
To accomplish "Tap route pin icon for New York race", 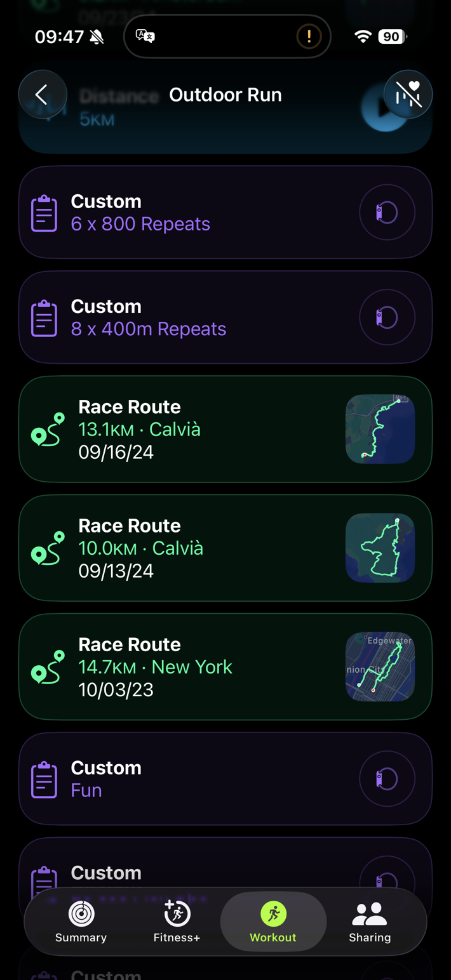I will 48,667.
